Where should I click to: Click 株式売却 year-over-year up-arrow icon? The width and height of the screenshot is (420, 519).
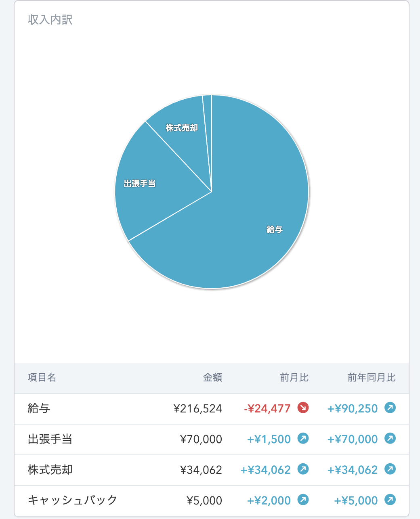[x=390, y=469]
